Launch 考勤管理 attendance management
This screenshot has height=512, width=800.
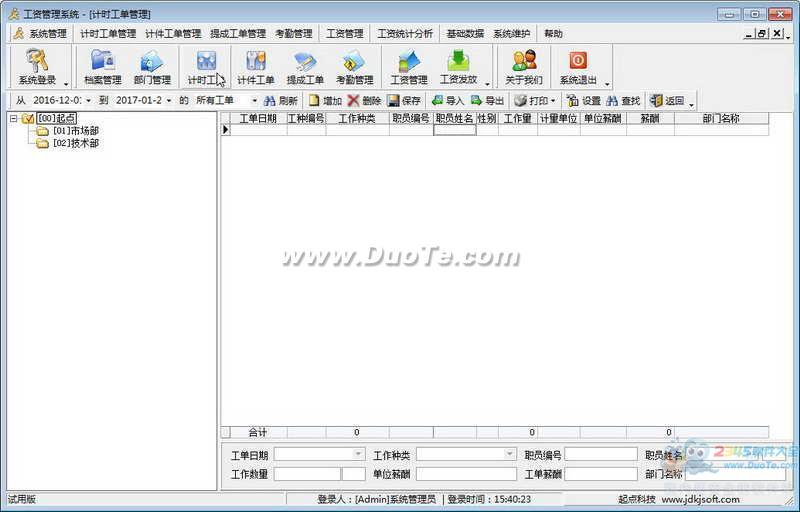point(354,67)
